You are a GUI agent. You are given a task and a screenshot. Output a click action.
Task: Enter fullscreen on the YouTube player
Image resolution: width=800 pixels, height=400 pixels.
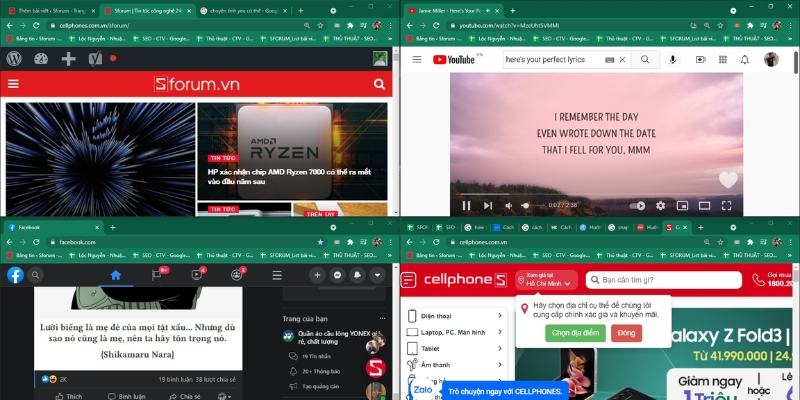[727, 206]
